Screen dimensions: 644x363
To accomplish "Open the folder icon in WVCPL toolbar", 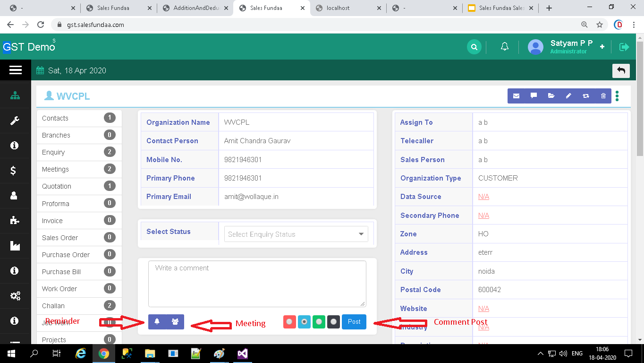I will point(551,96).
